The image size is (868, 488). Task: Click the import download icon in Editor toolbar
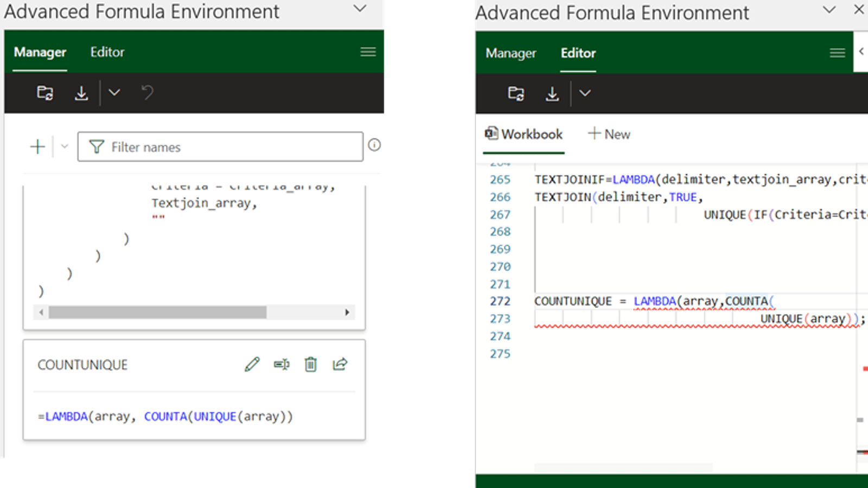pos(552,94)
